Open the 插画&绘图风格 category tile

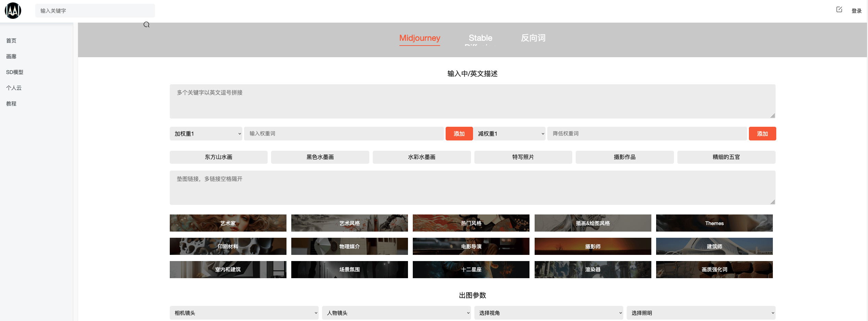[593, 223]
